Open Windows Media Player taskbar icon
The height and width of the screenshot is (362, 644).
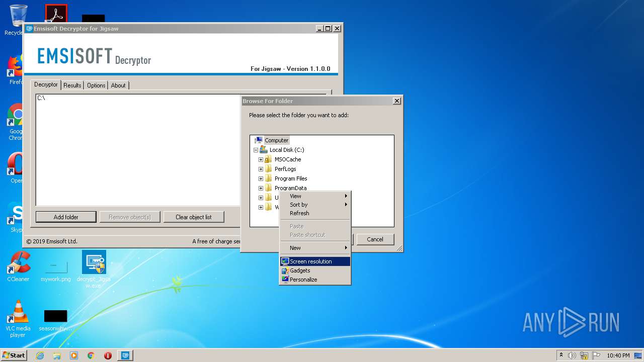pyautogui.click(x=74, y=355)
